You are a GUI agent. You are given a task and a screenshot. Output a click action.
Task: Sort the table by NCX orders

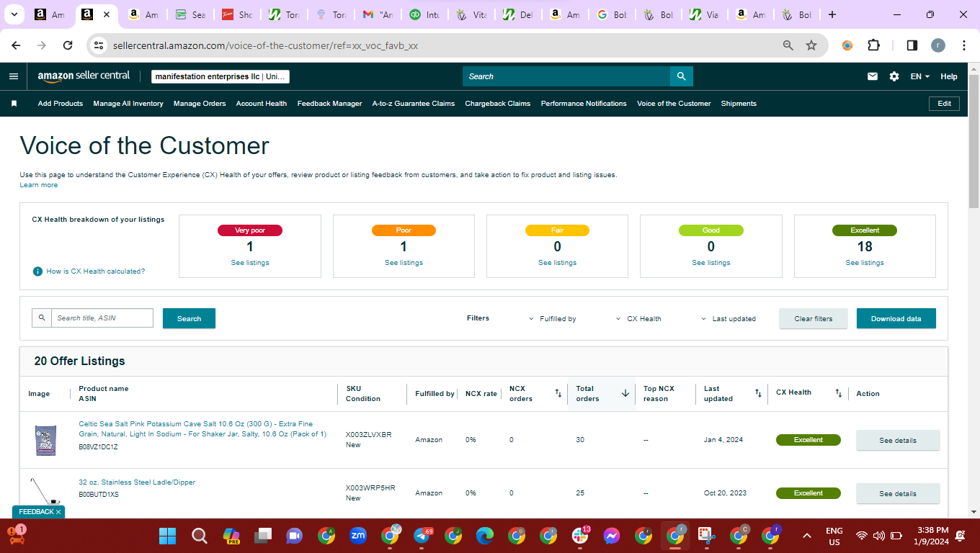click(x=558, y=393)
